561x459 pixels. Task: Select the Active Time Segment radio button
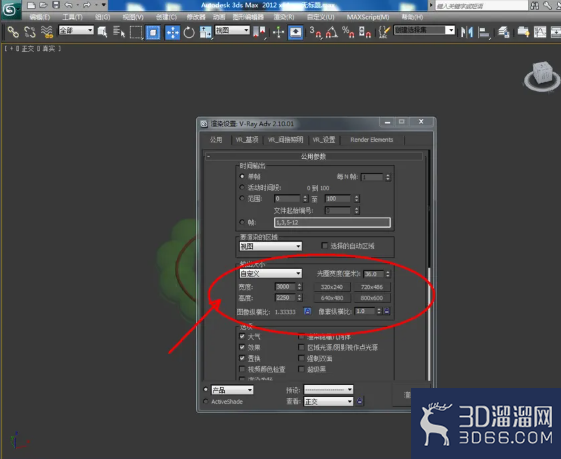[x=242, y=187]
